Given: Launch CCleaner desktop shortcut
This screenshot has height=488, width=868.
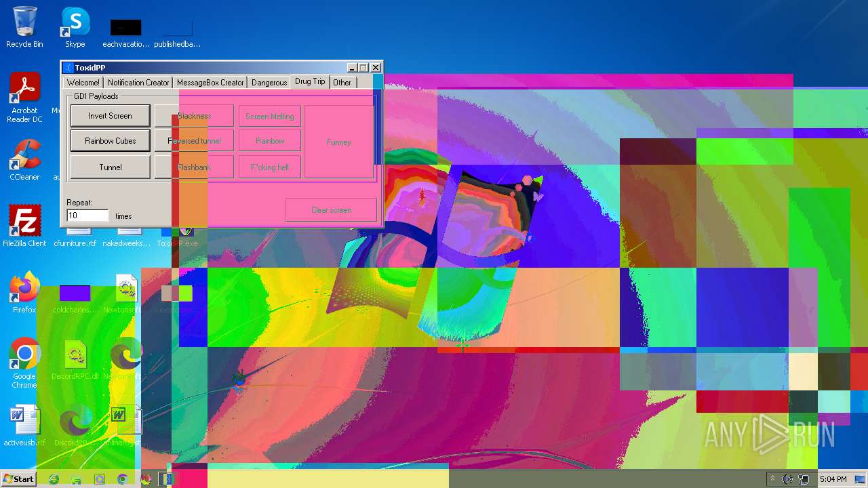Looking at the screenshot, I should [24, 160].
